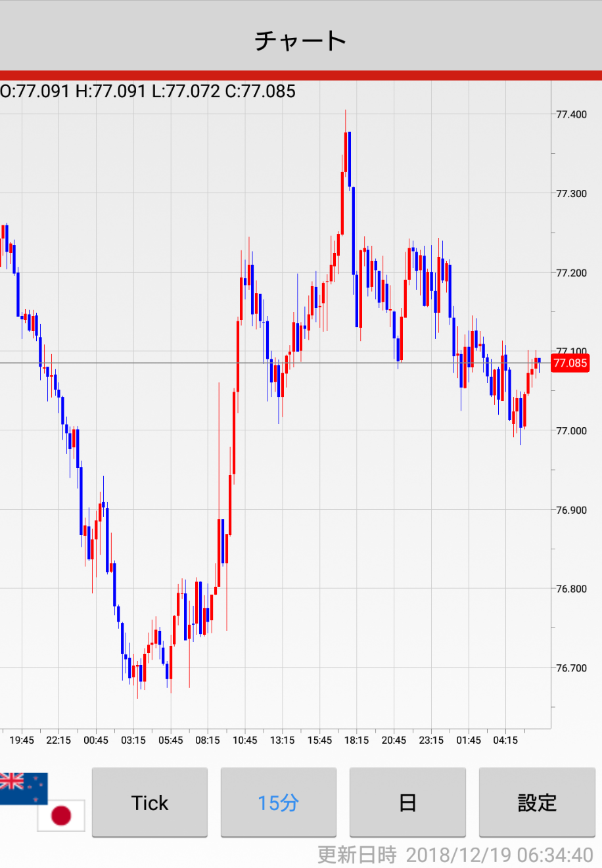The width and height of the screenshot is (602, 868).
Task: Tap the New Zealand flag icon
Action: 24,788
